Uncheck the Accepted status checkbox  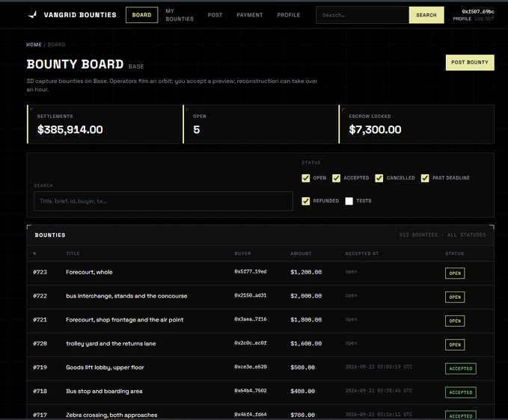click(336, 178)
